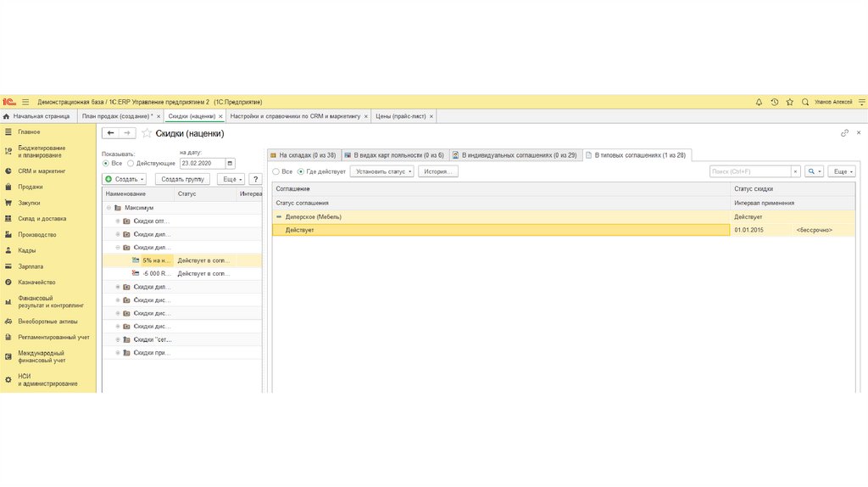Open 'Установить статус' dropdown
This screenshot has height=487, width=868.
click(381, 171)
